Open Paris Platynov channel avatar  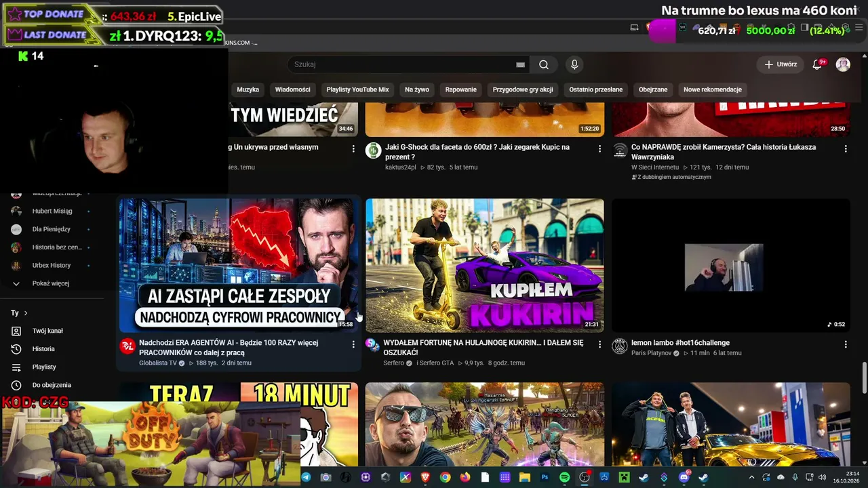620,346
